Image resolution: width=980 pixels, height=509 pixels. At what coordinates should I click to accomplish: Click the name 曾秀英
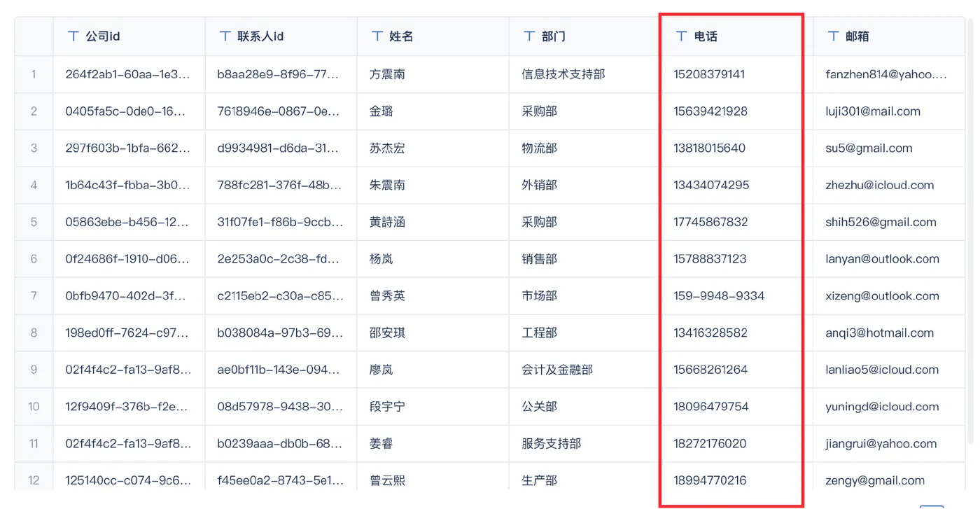click(387, 296)
